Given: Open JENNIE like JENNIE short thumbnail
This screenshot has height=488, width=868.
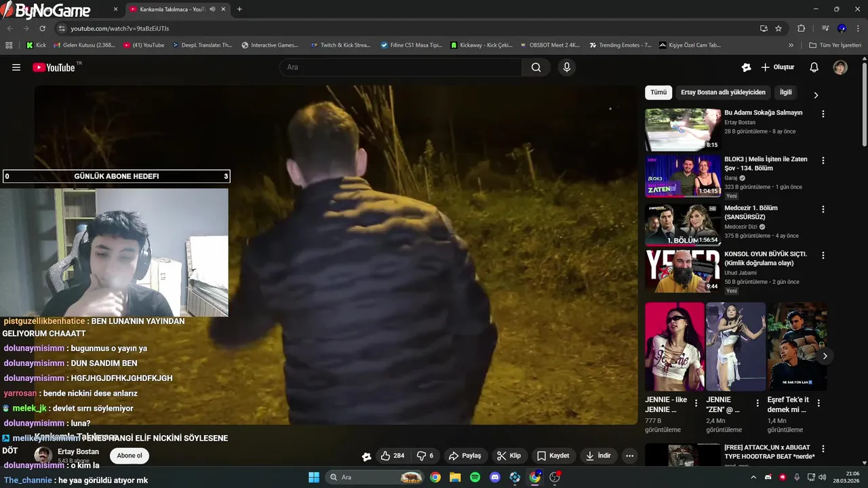Looking at the screenshot, I should pos(675,346).
